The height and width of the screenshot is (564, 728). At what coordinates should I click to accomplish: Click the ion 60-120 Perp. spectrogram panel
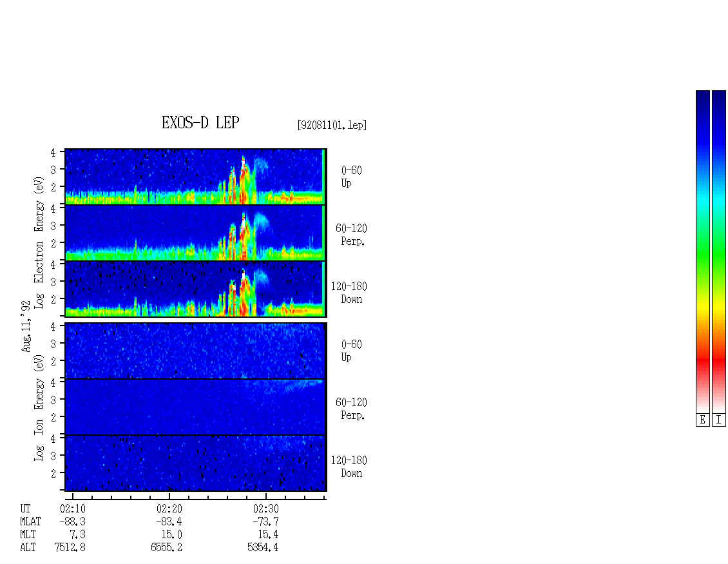click(x=195, y=407)
